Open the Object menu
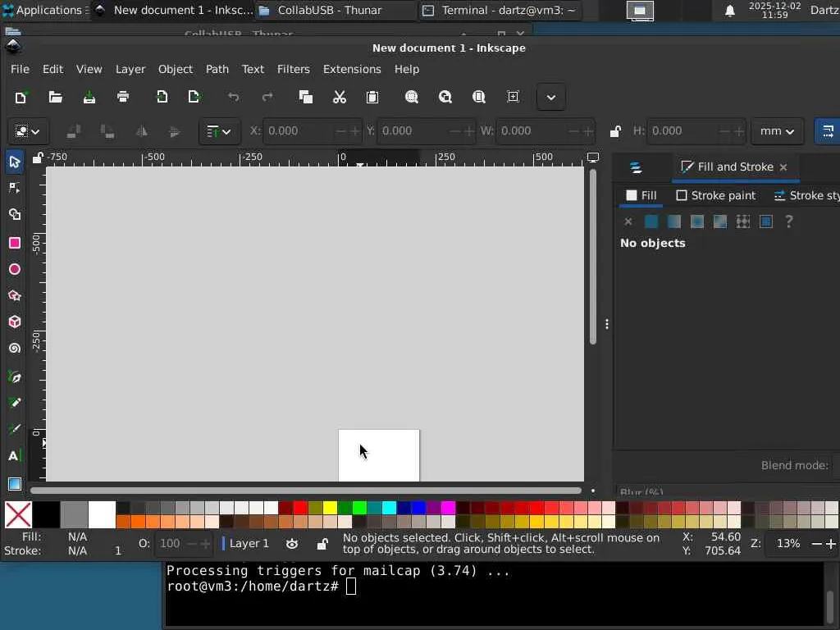Image resolution: width=840 pixels, height=630 pixels. [x=176, y=69]
